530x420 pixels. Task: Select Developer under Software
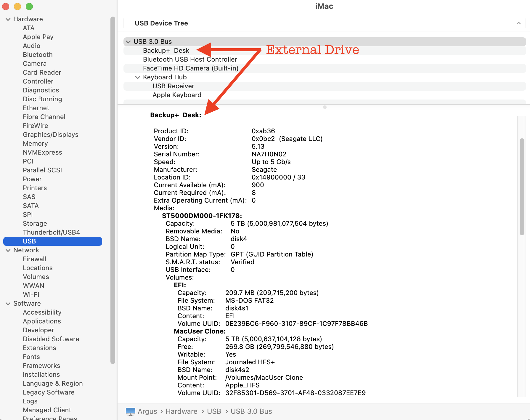coord(38,330)
